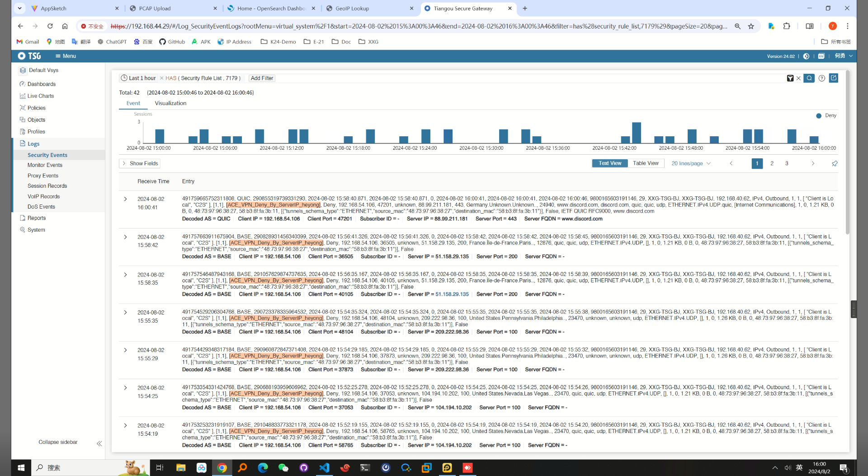
Task: Clear the filter with the X icon
Action: pos(798,78)
